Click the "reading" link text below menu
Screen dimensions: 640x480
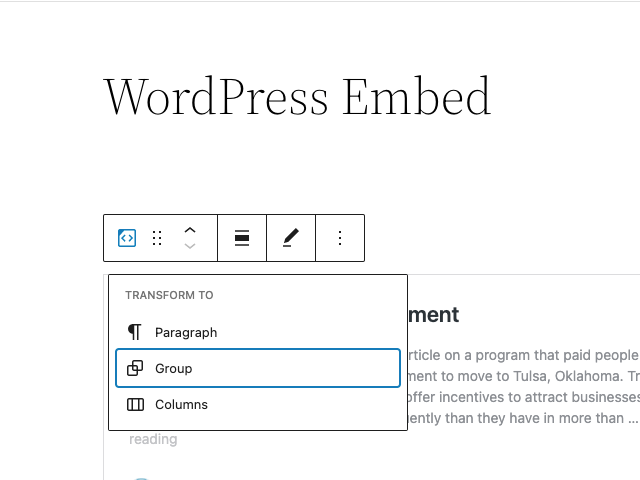point(153,439)
